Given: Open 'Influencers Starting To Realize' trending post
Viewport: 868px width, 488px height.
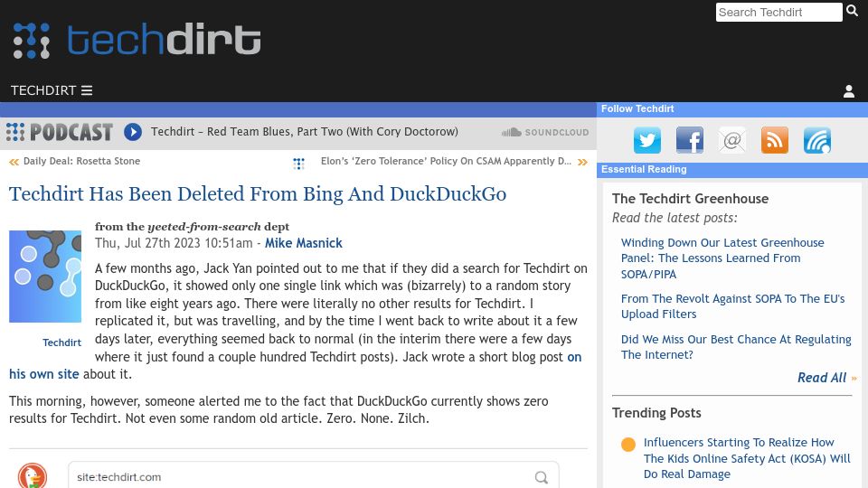Looking at the screenshot, I should pos(747,458).
